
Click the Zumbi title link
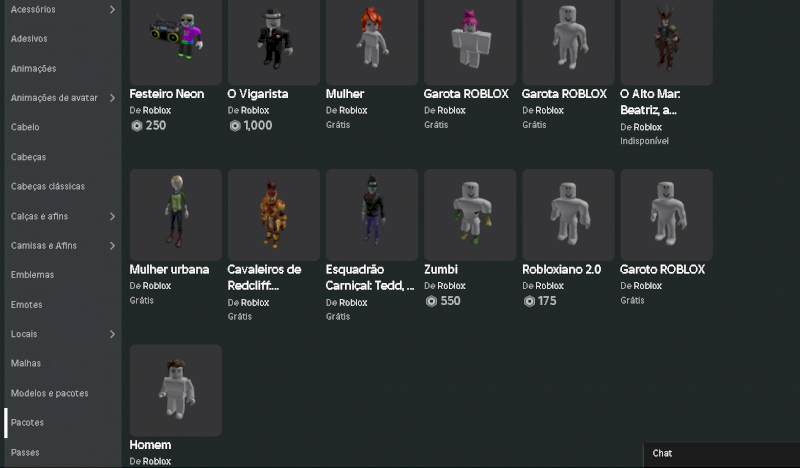click(x=441, y=269)
